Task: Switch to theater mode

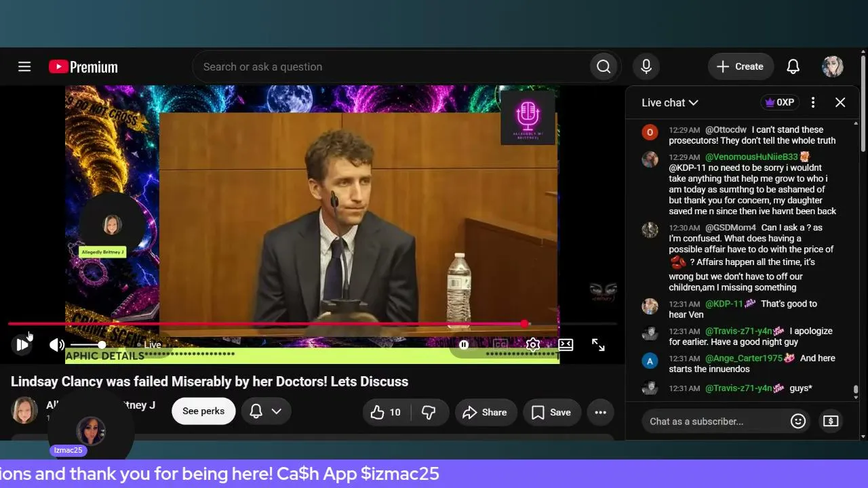Action: (x=566, y=345)
